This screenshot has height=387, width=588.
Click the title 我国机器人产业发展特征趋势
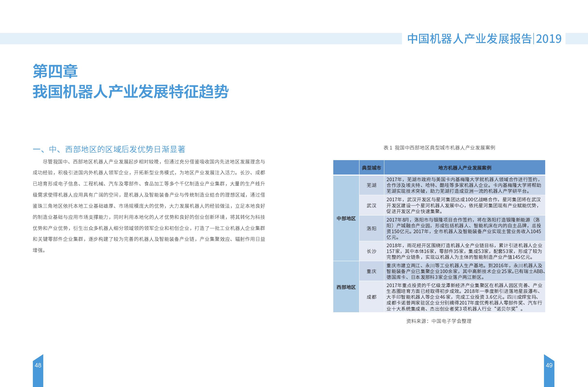pos(131,92)
